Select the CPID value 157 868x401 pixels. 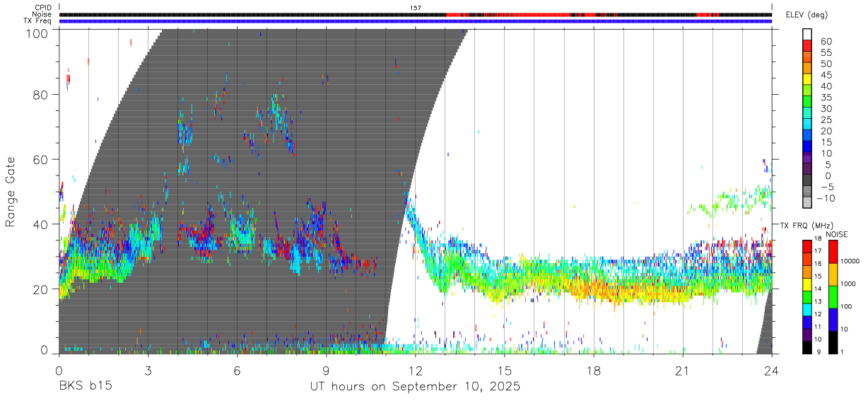(x=416, y=7)
